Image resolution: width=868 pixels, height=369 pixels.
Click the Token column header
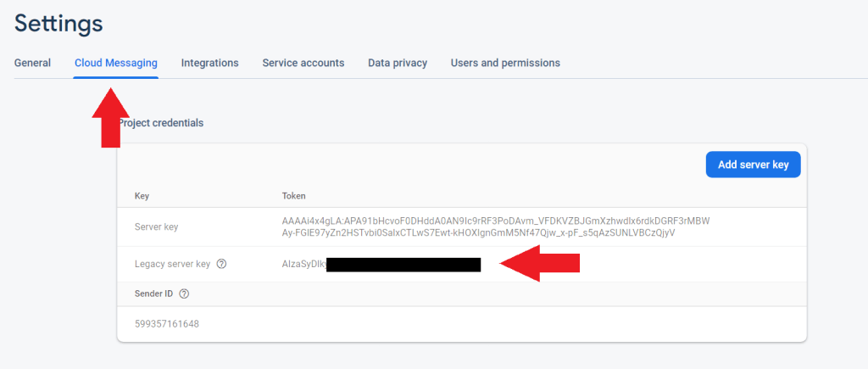click(294, 196)
